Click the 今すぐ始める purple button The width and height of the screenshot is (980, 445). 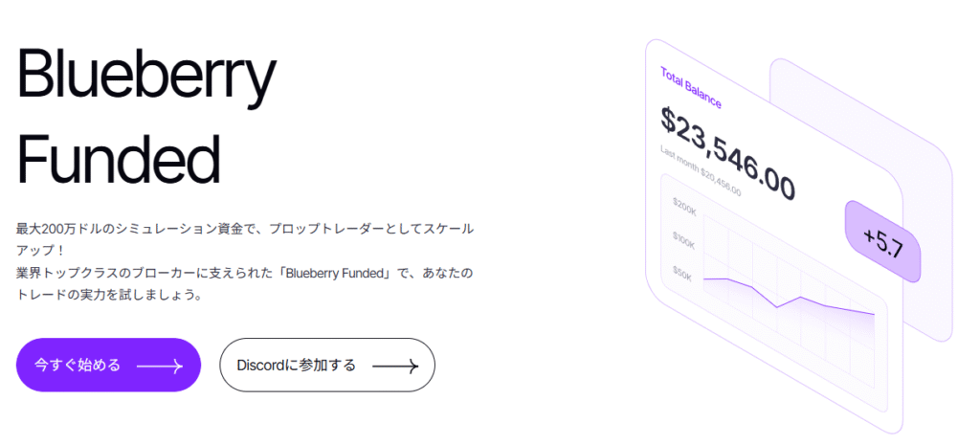pyautogui.click(x=108, y=365)
